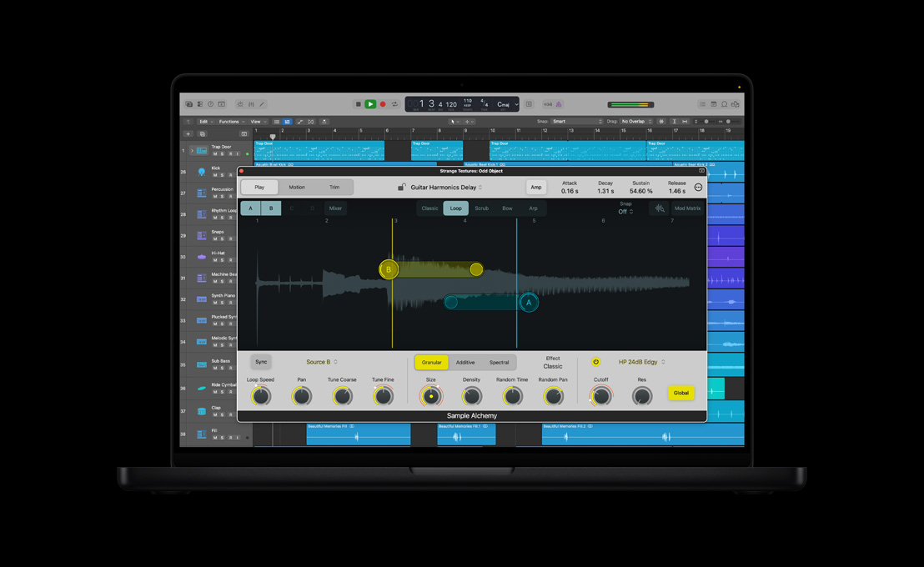Click the Library icon at the top left
The height and width of the screenshot is (567, 924).
pyautogui.click(x=189, y=103)
